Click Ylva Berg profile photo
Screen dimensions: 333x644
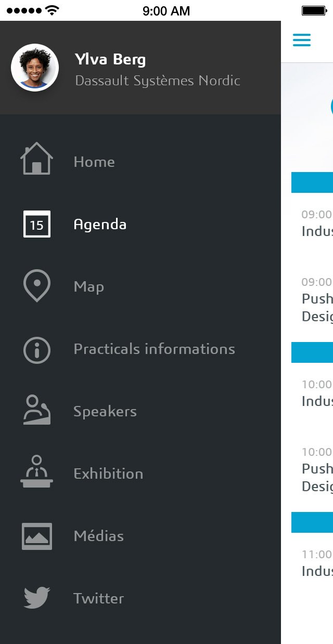[x=35, y=68]
